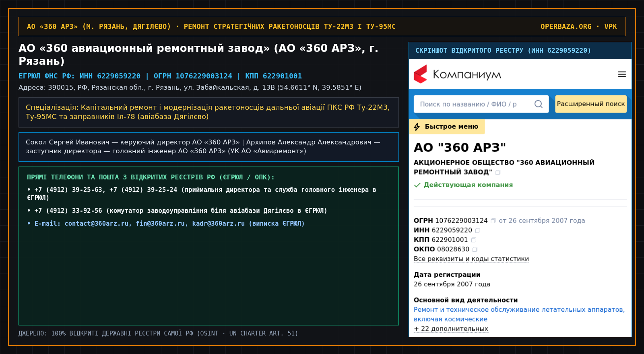Open the Быстрое меню quick menu tab
The height and width of the screenshot is (354, 644).
[447, 127]
